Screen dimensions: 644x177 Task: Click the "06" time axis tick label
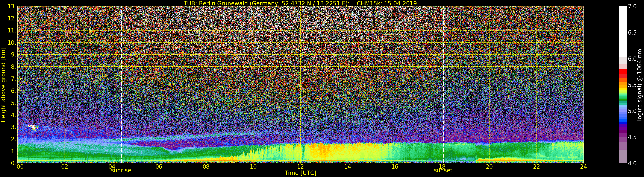tap(159, 166)
